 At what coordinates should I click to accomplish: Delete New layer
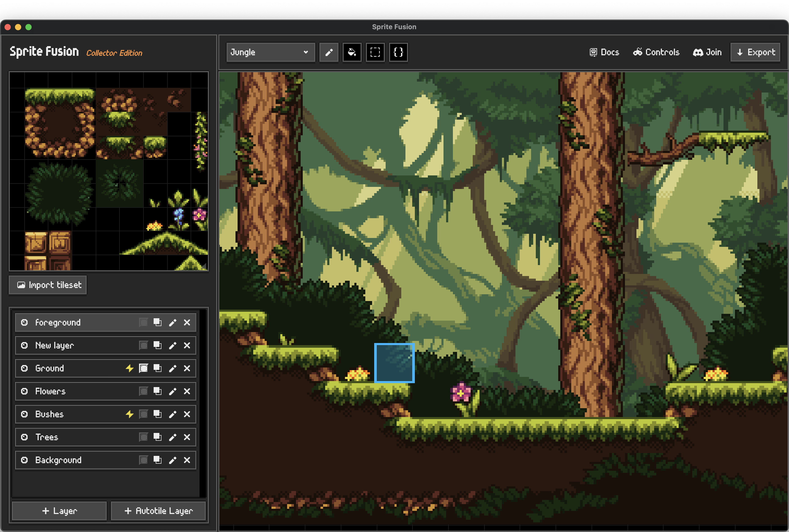coord(187,345)
